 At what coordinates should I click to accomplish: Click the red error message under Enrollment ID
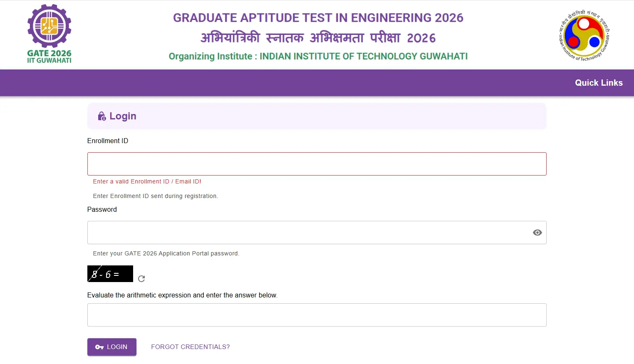(x=147, y=181)
